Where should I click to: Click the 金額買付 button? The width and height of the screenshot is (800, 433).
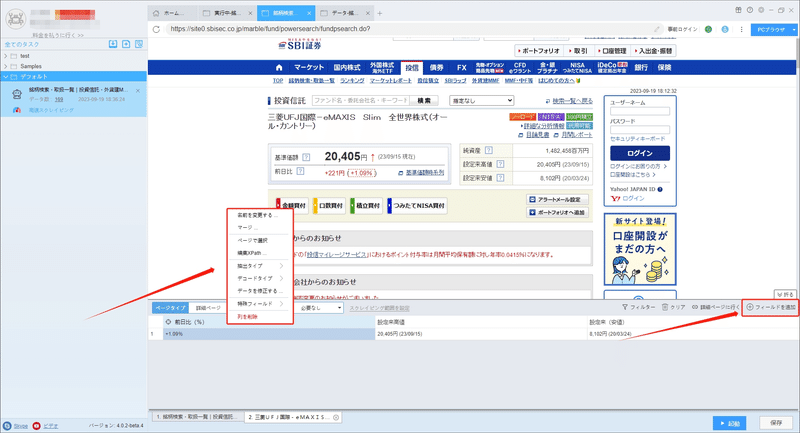[292, 206]
